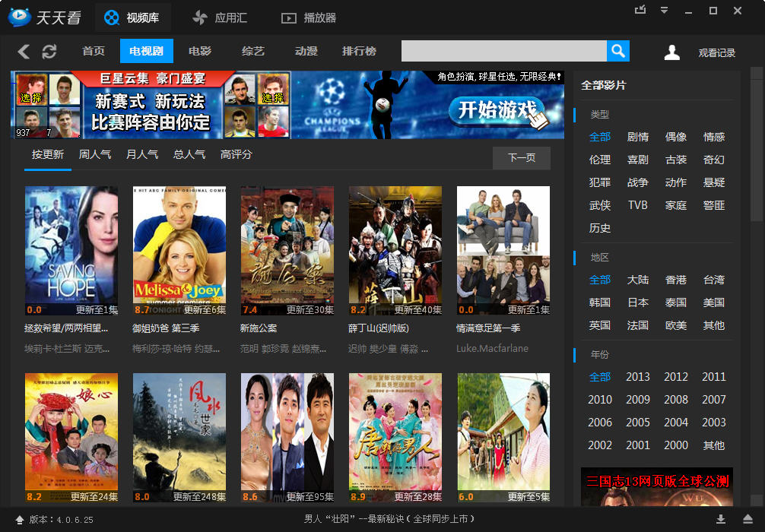The height and width of the screenshot is (532, 765).
Task: Click the blue search magnifier button
Action: click(618, 51)
